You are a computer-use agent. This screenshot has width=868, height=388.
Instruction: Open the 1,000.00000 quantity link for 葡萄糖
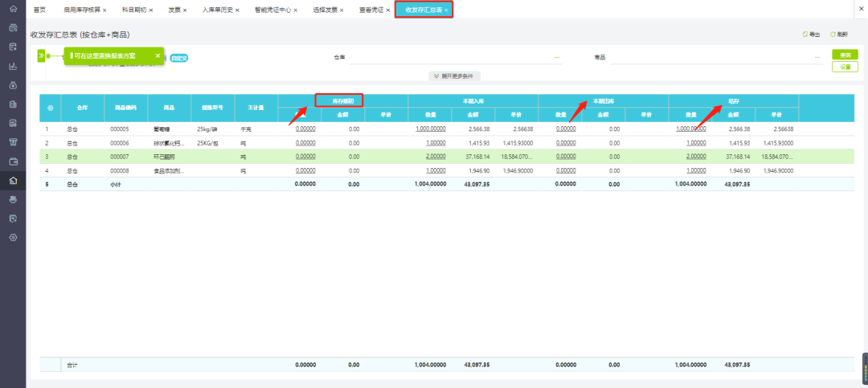tap(430, 129)
